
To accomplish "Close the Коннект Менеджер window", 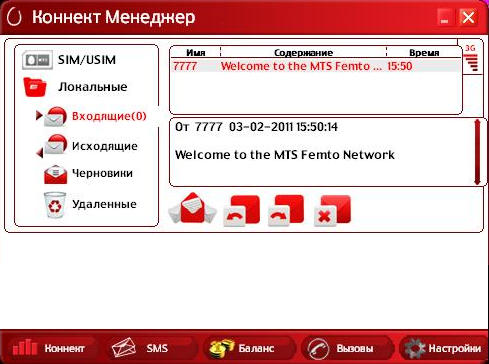I will [x=469, y=17].
